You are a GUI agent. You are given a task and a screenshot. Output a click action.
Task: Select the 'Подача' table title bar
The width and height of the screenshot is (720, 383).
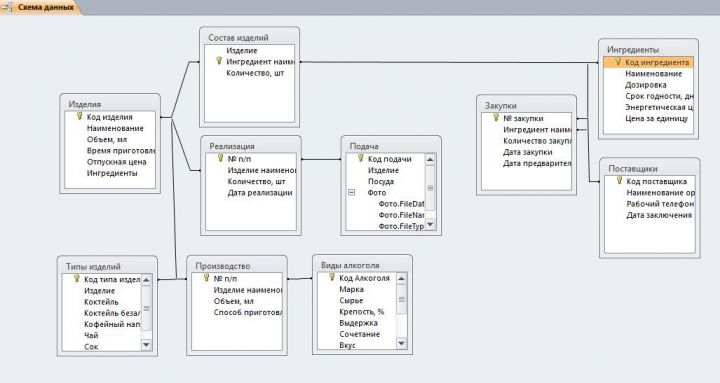pyautogui.click(x=391, y=146)
